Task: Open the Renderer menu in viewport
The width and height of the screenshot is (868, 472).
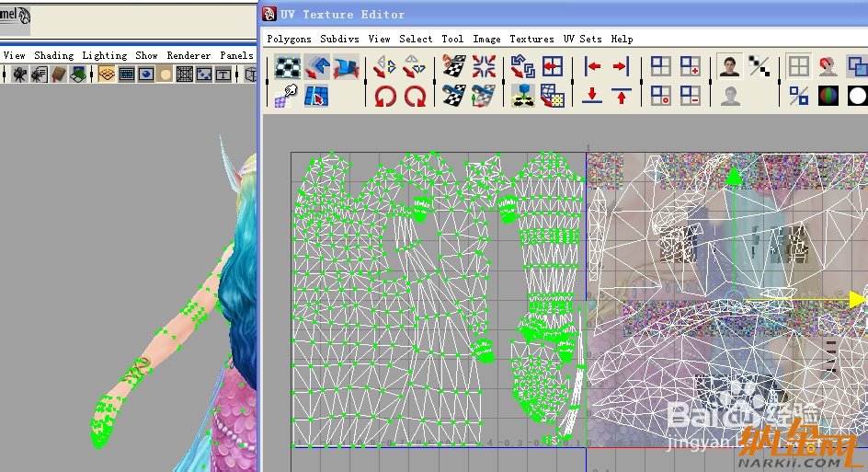Action: tap(188, 55)
